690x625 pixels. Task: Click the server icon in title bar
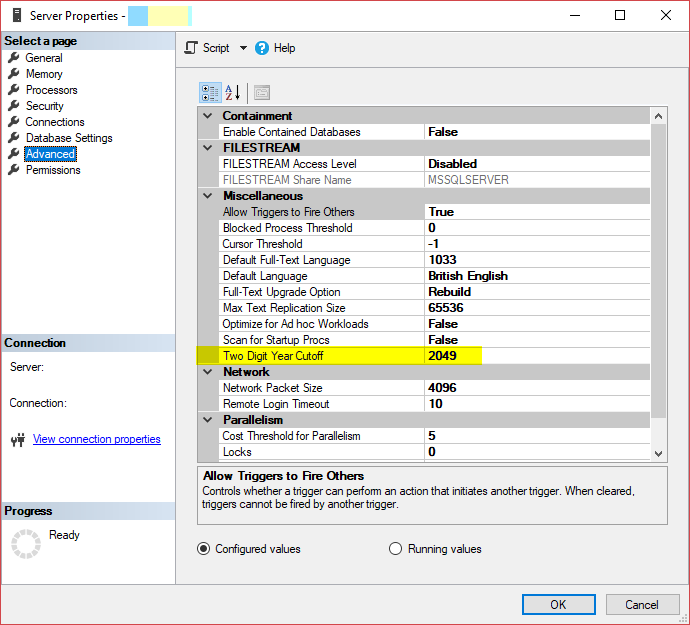pyautogui.click(x=17, y=15)
